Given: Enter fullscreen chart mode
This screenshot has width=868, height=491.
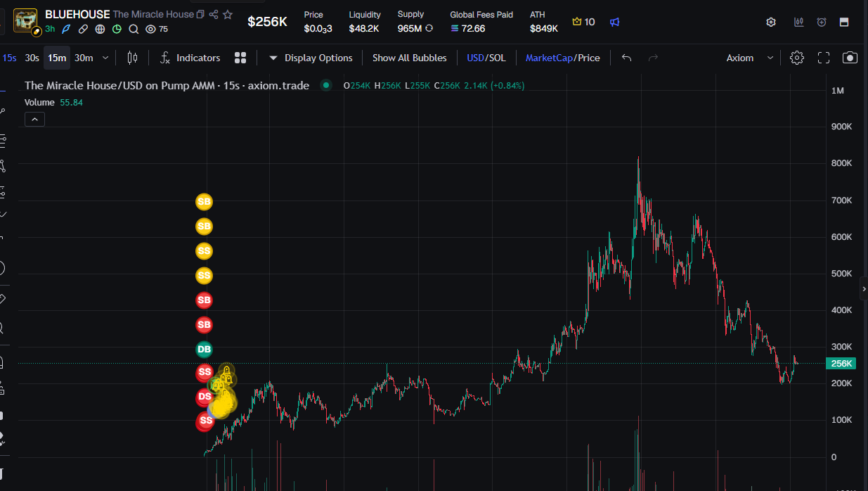Looking at the screenshot, I should coord(824,58).
